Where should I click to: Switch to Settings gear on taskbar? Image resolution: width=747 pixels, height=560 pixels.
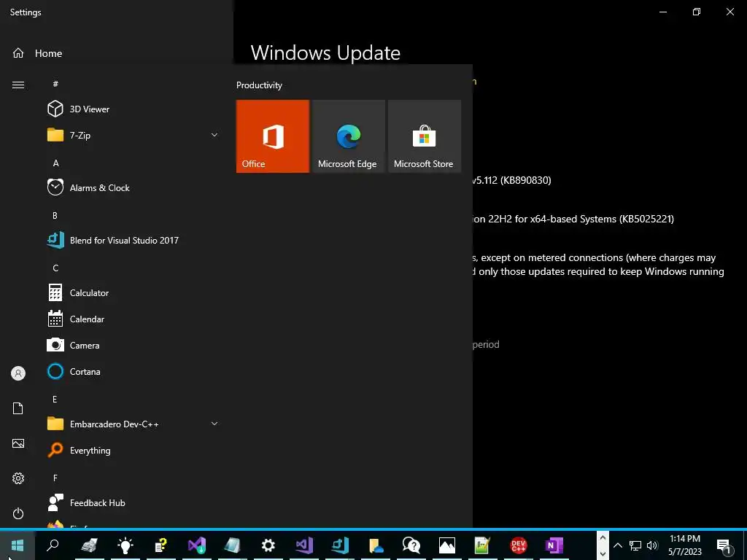tap(268, 545)
